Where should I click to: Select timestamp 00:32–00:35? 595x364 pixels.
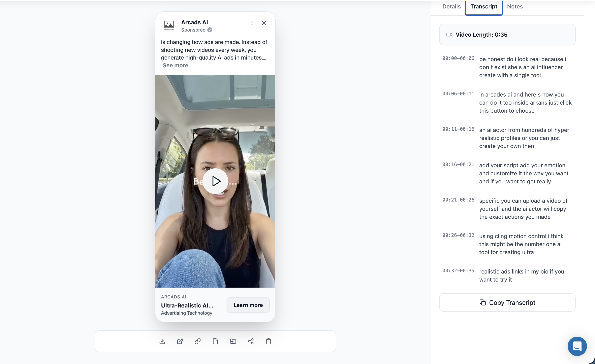[458, 271]
